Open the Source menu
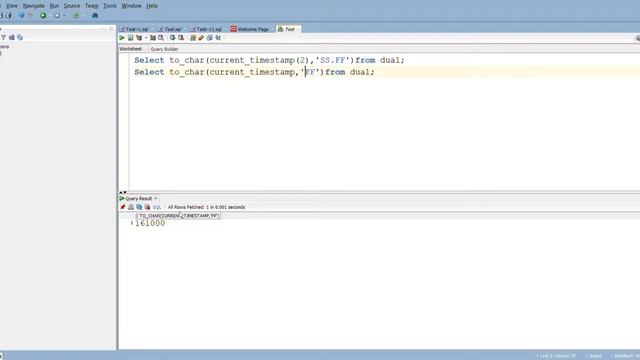Viewport: 640px width, 360px height. point(72,6)
